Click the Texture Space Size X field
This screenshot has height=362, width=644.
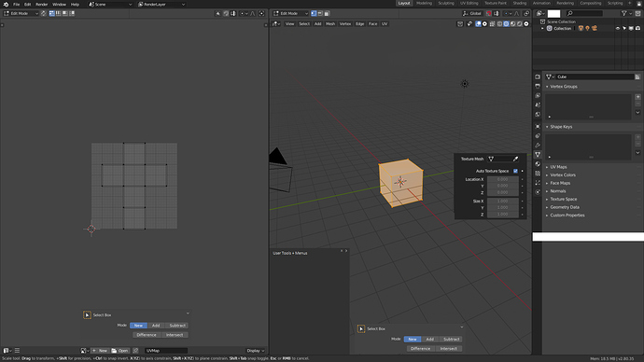[x=503, y=202]
